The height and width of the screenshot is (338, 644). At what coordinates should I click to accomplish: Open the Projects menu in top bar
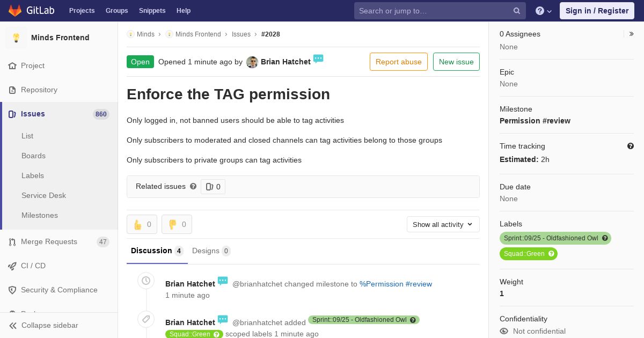tap(82, 11)
